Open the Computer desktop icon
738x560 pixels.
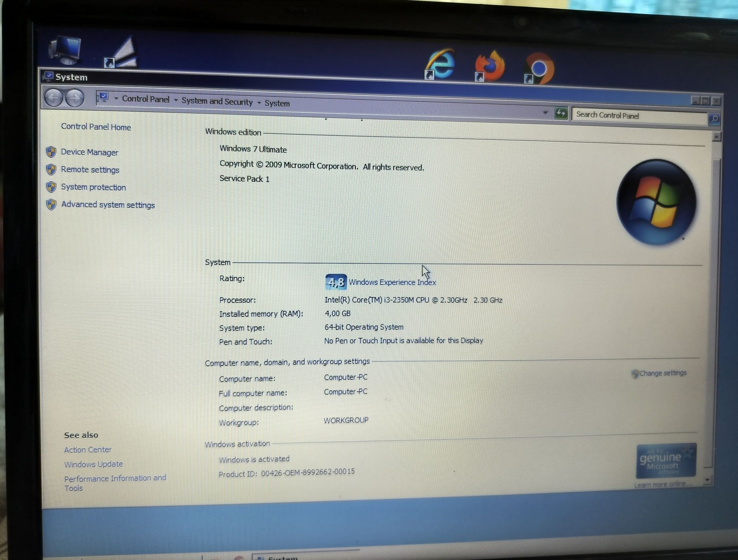click(x=65, y=50)
